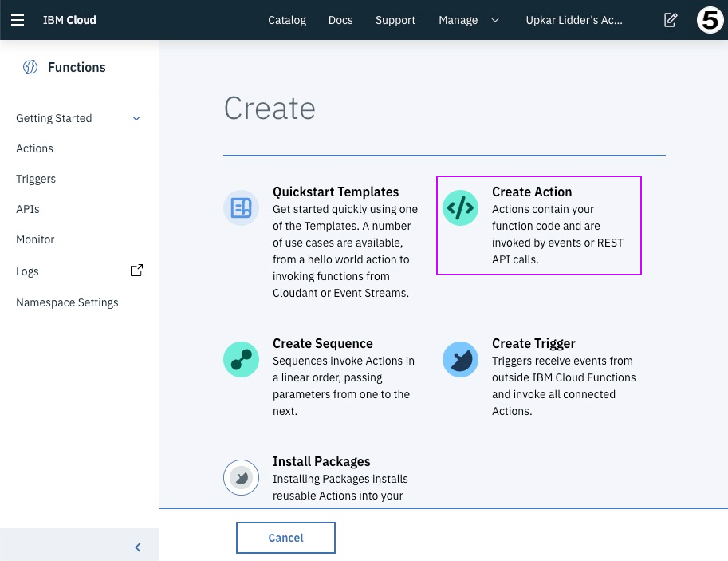Open Logs in the sidebar
Image resolution: width=728 pixels, height=561 pixels.
point(27,271)
